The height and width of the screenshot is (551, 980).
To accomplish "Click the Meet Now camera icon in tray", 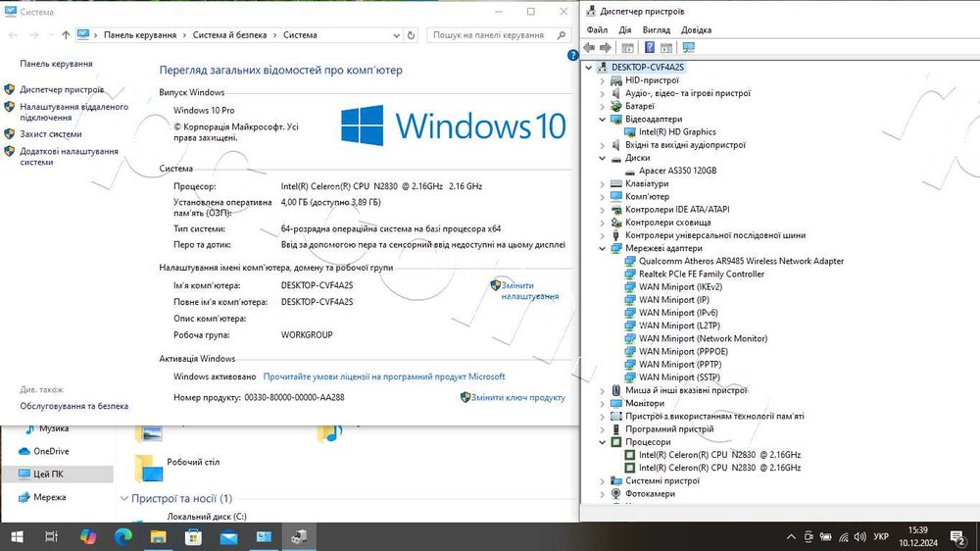I will [808, 536].
